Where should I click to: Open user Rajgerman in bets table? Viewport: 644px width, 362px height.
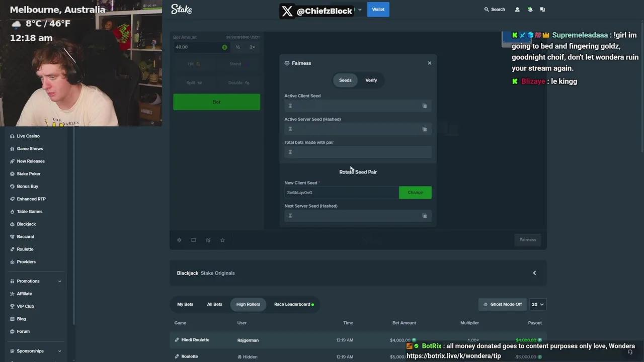click(x=248, y=340)
